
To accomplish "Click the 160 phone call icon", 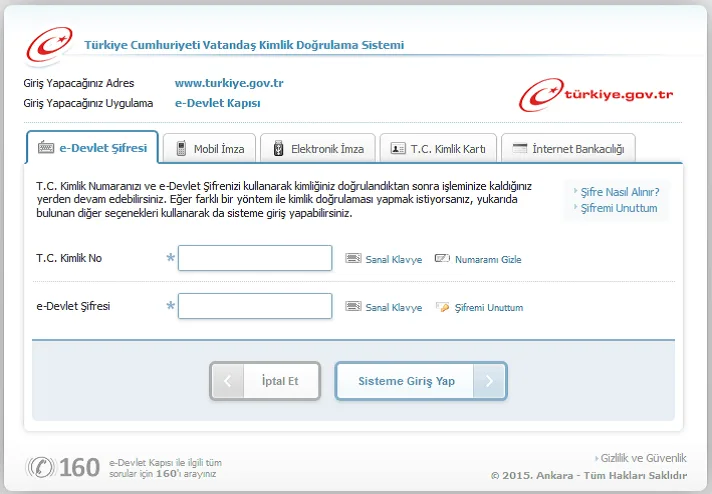I will tap(40, 467).
